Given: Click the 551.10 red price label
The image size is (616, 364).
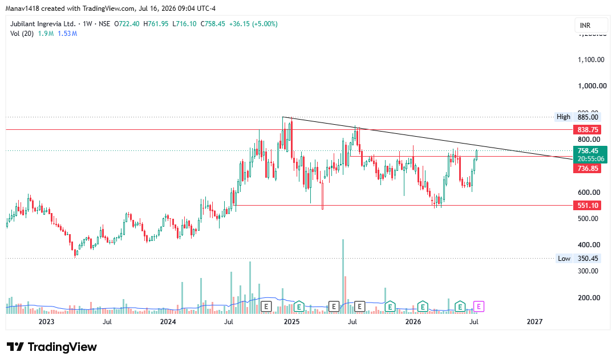Looking at the screenshot, I should (587, 205).
